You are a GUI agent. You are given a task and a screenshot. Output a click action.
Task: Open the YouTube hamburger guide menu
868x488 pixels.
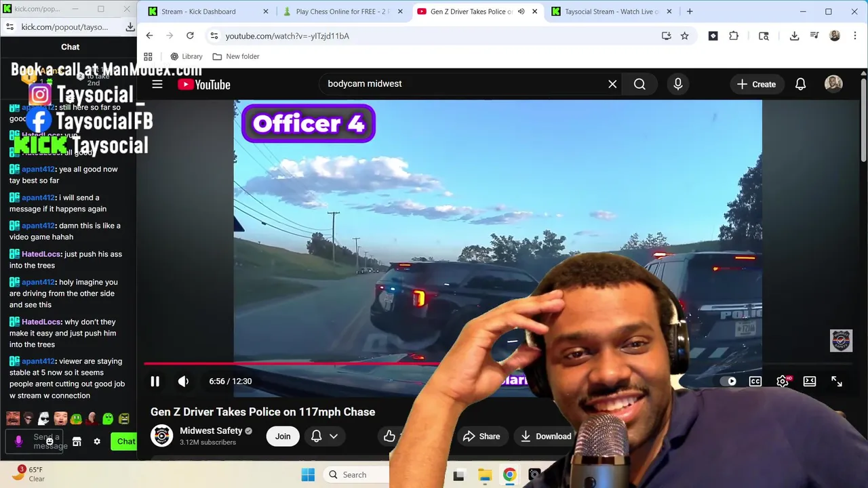click(x=157, y=84)
